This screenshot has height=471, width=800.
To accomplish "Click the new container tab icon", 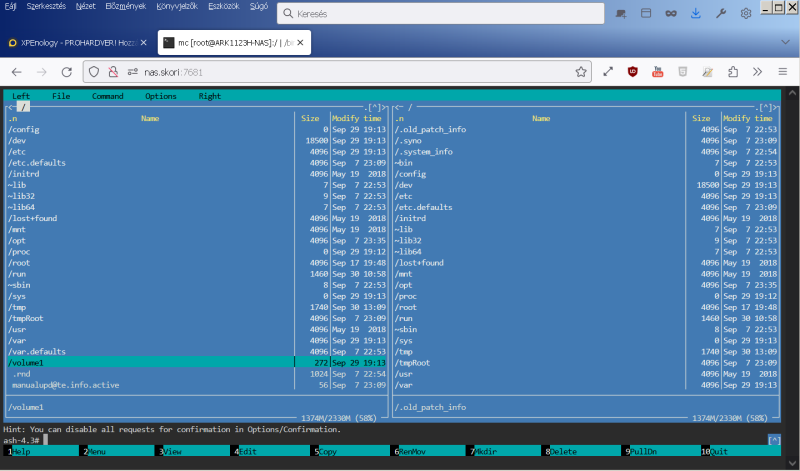I will click(x=620, y=14).
